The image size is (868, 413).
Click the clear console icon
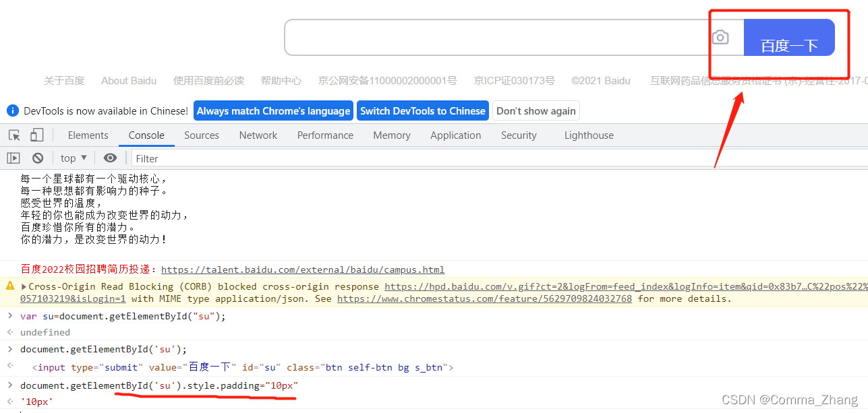coord(38,158)
